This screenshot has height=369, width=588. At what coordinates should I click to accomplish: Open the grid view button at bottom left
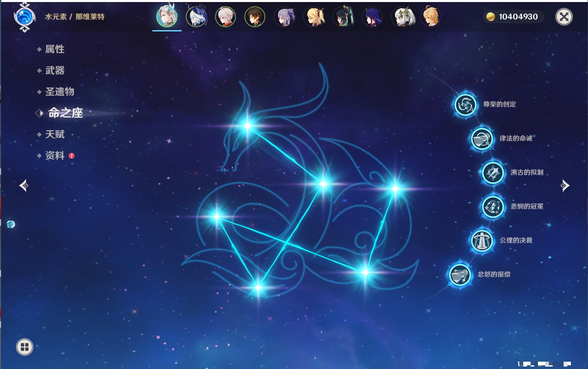24,347
